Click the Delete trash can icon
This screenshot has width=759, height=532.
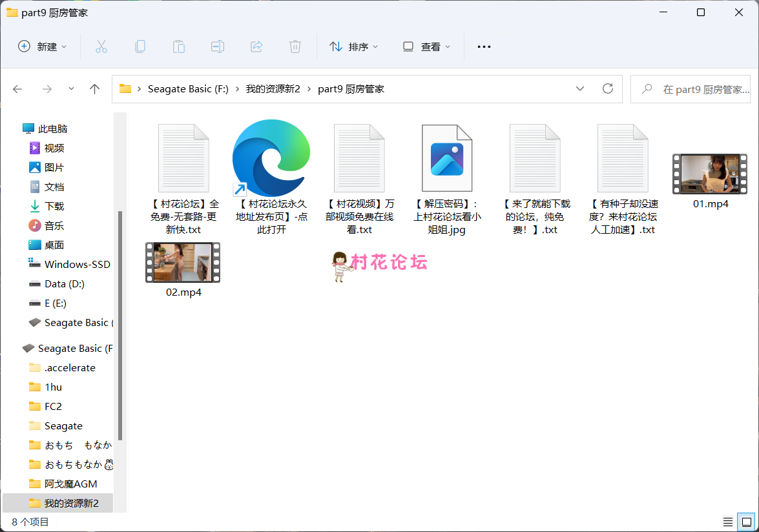295,46
